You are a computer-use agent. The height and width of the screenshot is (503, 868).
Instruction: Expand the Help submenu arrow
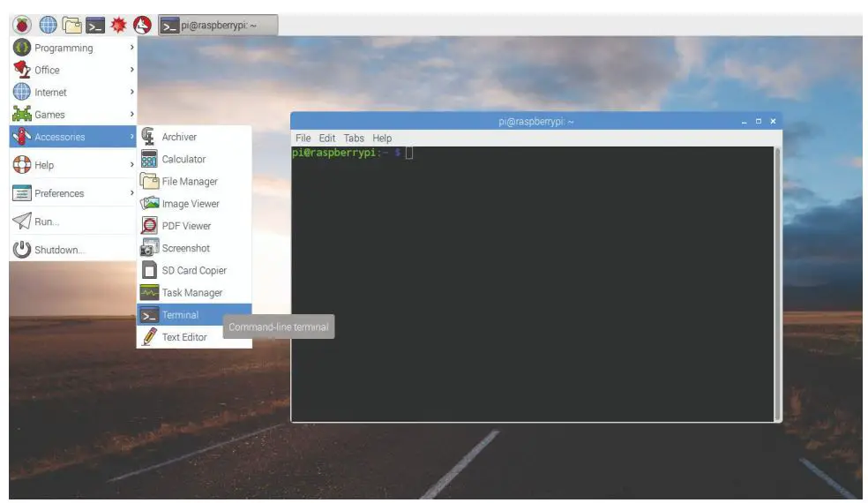pos(131,164)
